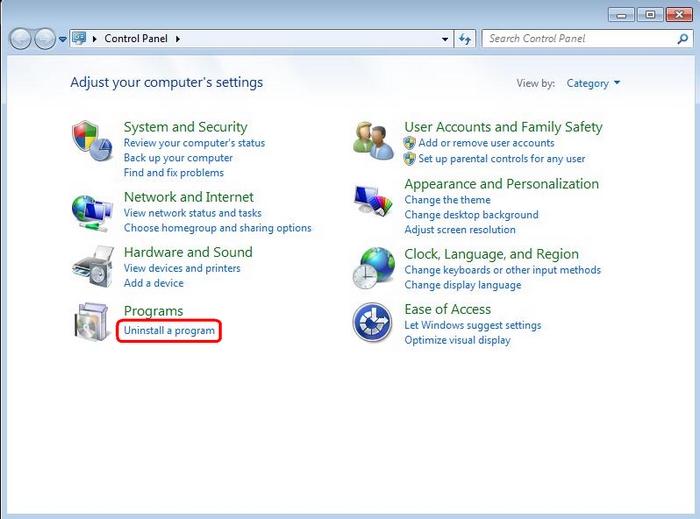Click the Back navigation button
This screenshot has width=700, height=519.
coord(21,39)
